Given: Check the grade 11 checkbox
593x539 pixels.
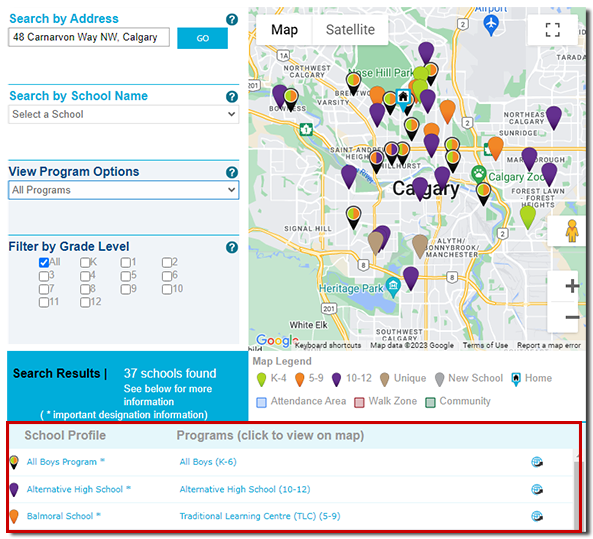Looking at the screenshot, I should 44,303.
